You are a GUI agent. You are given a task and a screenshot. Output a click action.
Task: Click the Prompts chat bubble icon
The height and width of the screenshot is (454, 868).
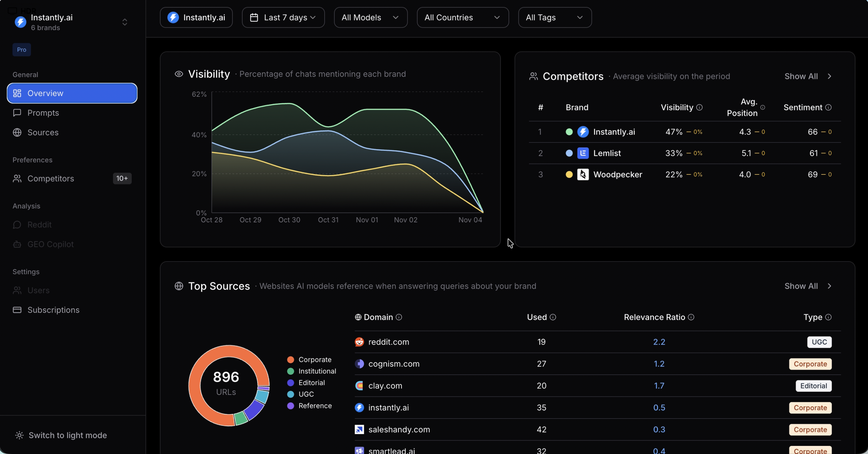17,113
